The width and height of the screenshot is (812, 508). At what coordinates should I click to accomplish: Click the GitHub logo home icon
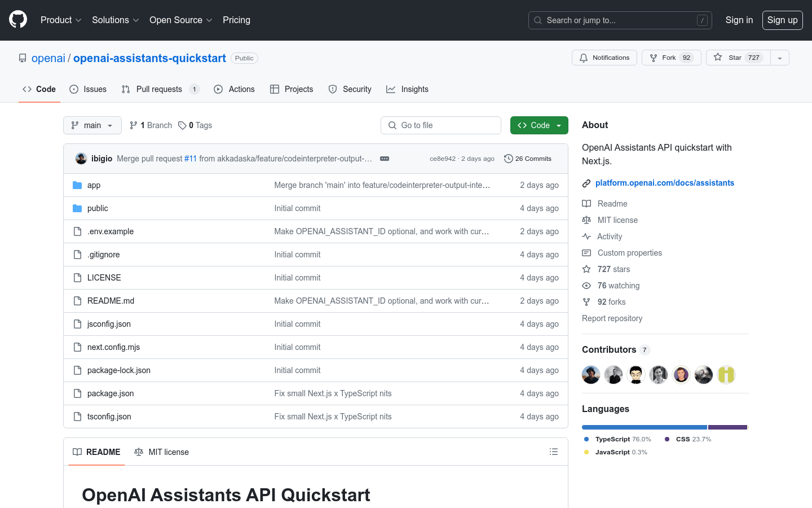point(18,20)
